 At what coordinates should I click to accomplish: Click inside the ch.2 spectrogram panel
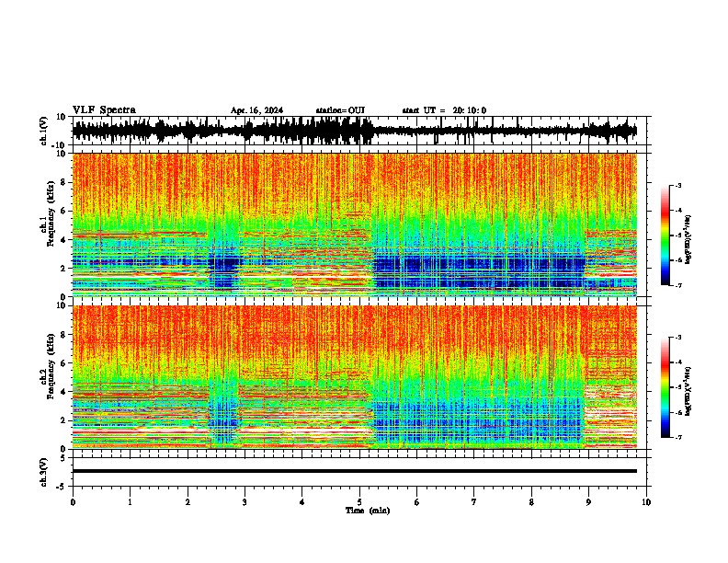(x=355, y=377)
